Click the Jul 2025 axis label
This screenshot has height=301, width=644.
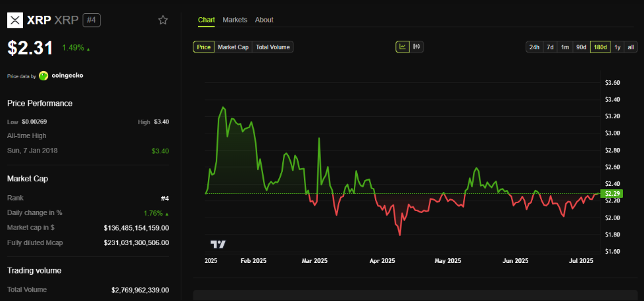tap(580, 261)
